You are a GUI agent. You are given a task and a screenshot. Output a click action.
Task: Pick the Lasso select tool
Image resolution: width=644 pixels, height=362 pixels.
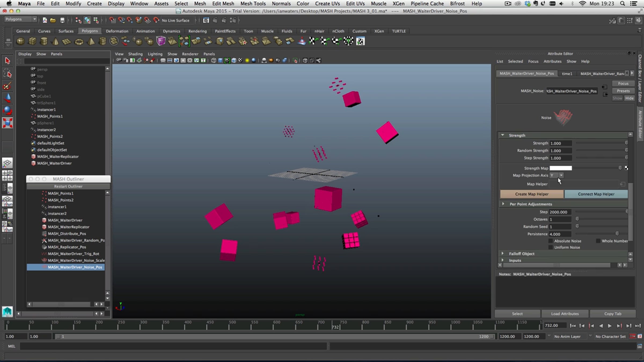click(8, 73)
